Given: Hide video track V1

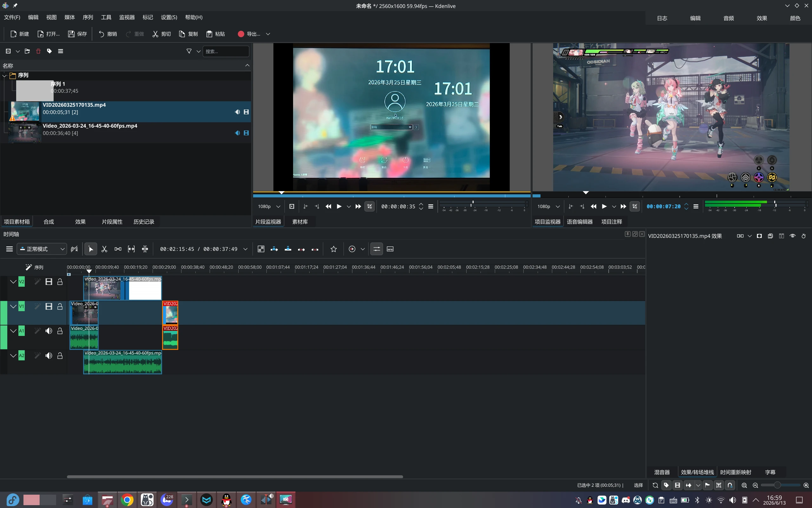Looking at the screenshot, I should click(x=49, y=306).
